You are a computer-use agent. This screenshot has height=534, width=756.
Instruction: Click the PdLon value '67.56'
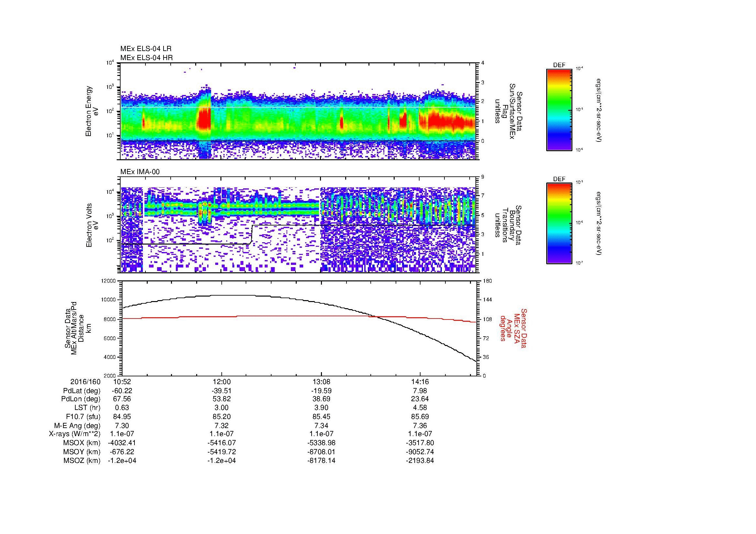click(x=122, y=399)
